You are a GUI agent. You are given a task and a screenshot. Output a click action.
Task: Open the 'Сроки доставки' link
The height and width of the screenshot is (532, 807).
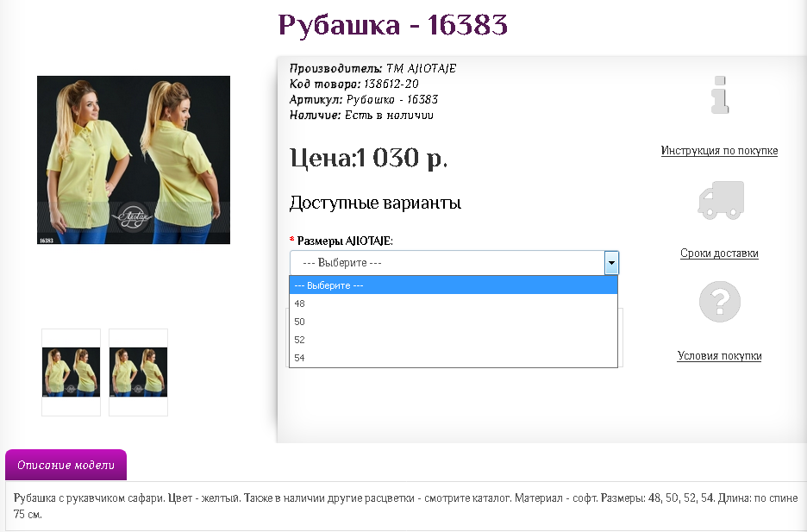[x=719, y=253]
